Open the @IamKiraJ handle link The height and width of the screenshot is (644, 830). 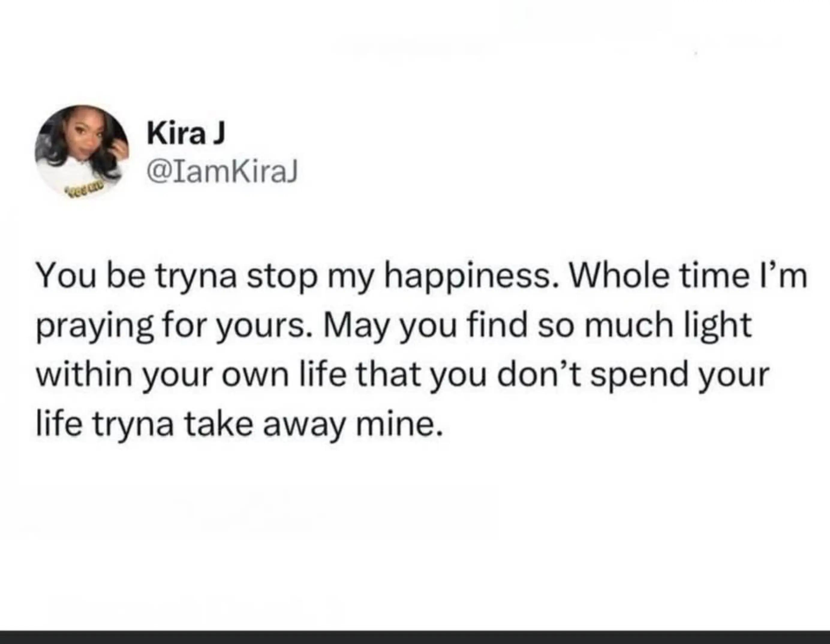pyautogui.click(x=223, y=173)
